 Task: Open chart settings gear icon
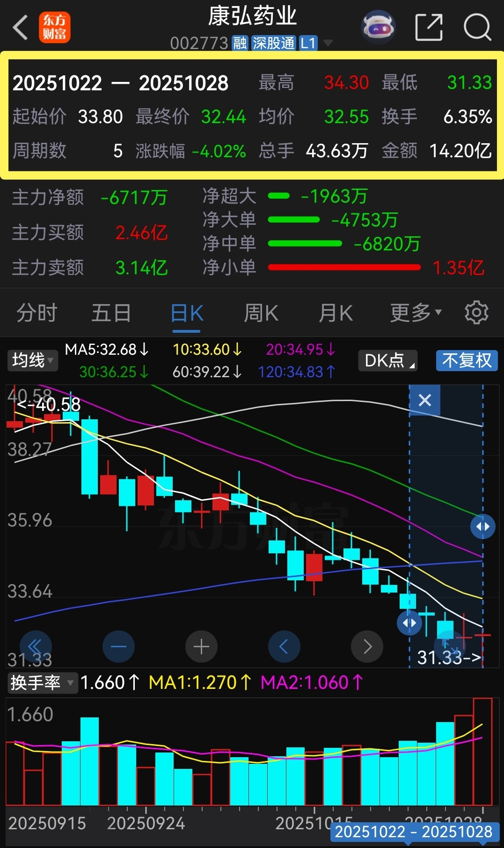tap(476, 313)
